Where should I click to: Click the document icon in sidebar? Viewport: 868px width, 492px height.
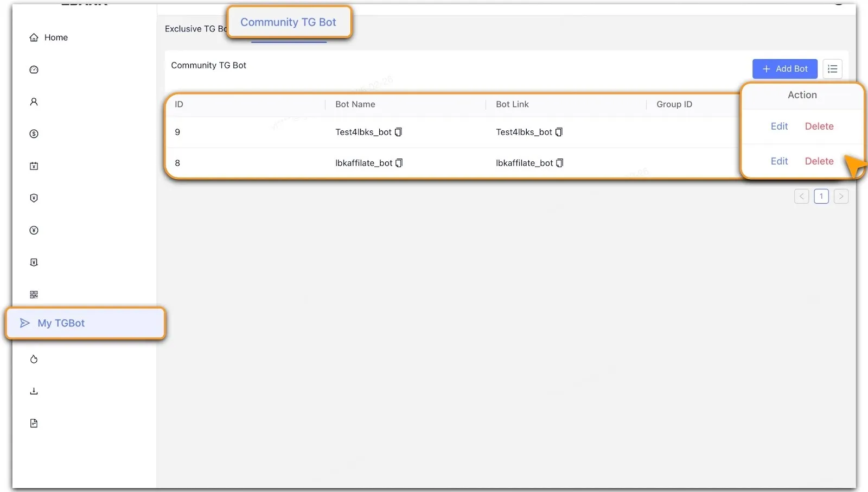point(34,423)
